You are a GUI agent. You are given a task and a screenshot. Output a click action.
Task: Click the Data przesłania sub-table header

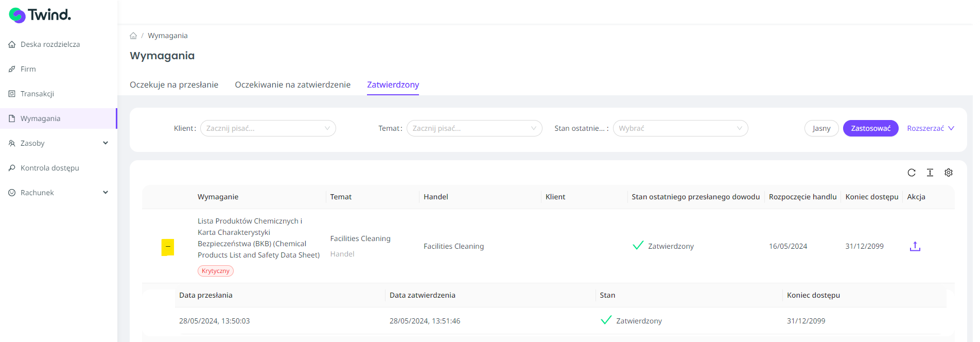click(206, 295)
